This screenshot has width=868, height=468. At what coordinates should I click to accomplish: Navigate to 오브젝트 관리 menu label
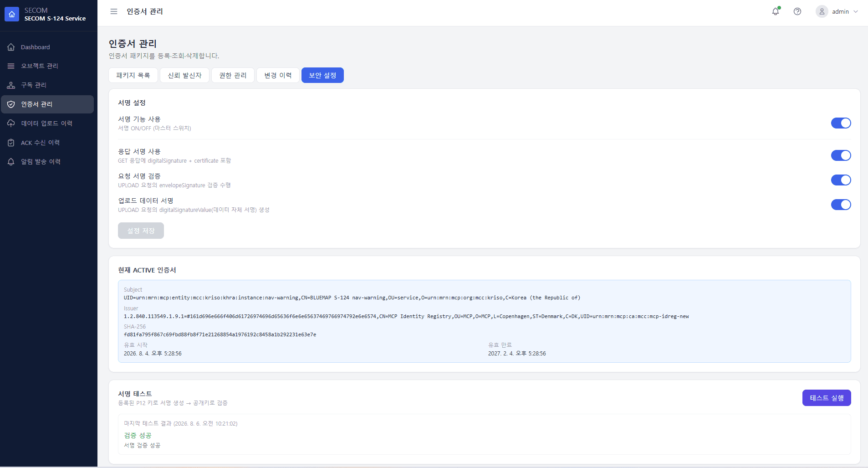point(40,66)
